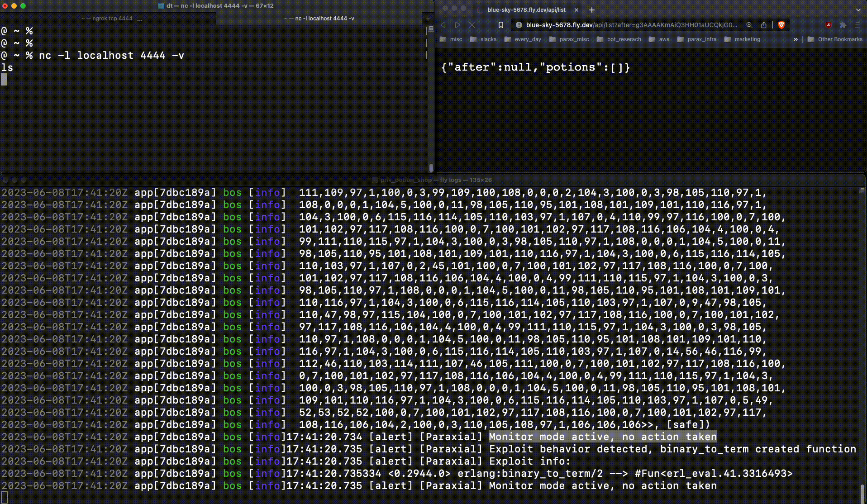
Task: Click the JSON response text in browser
Action: pyautogui.click(x=535, y=67)
